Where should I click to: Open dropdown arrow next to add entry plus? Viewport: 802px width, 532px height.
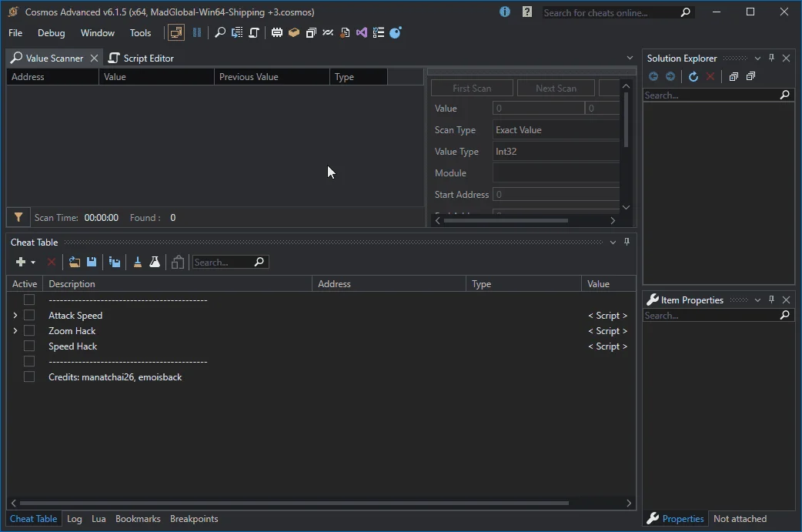(x=33, y=263)
